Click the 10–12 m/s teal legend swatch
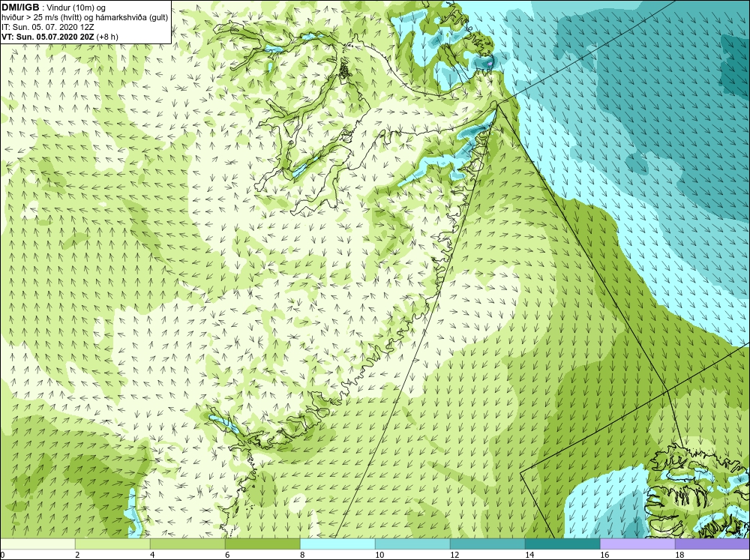 pos(412,544)
